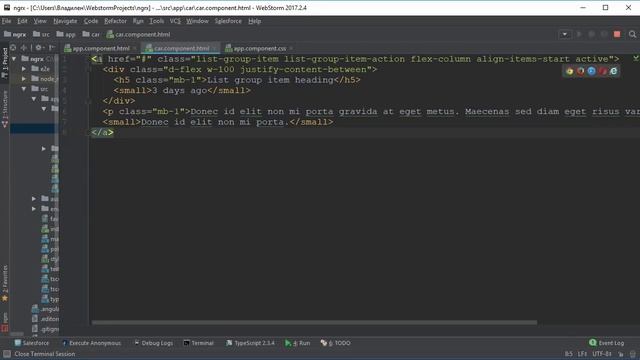Open the Run tool window
640x360 pixels.
click(298, 343)
